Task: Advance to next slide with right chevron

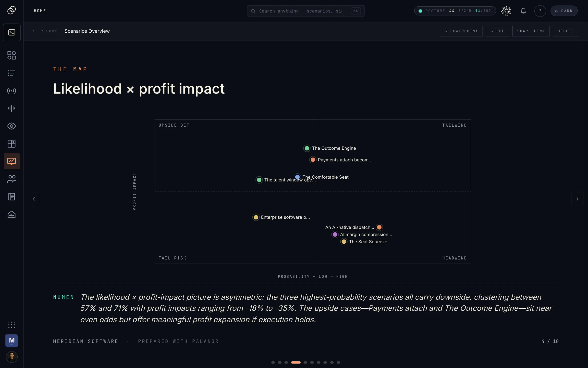Action: [x=577, y=199]
